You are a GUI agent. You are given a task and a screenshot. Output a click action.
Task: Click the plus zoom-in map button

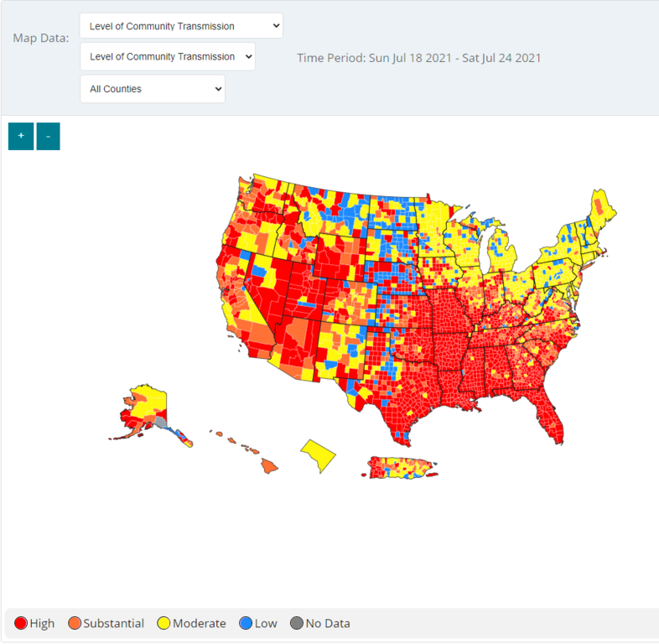tap(21, 136)
